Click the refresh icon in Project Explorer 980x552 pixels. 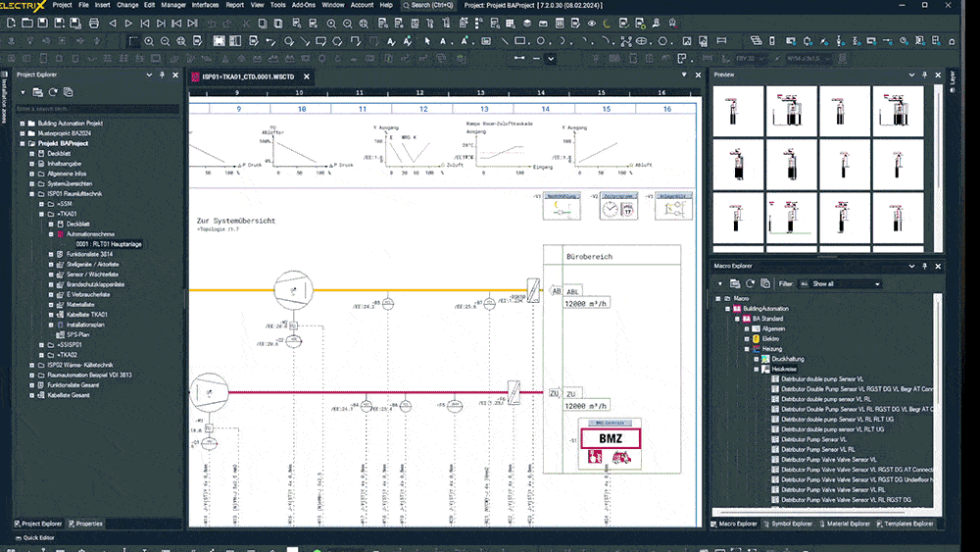coord(54,92)
